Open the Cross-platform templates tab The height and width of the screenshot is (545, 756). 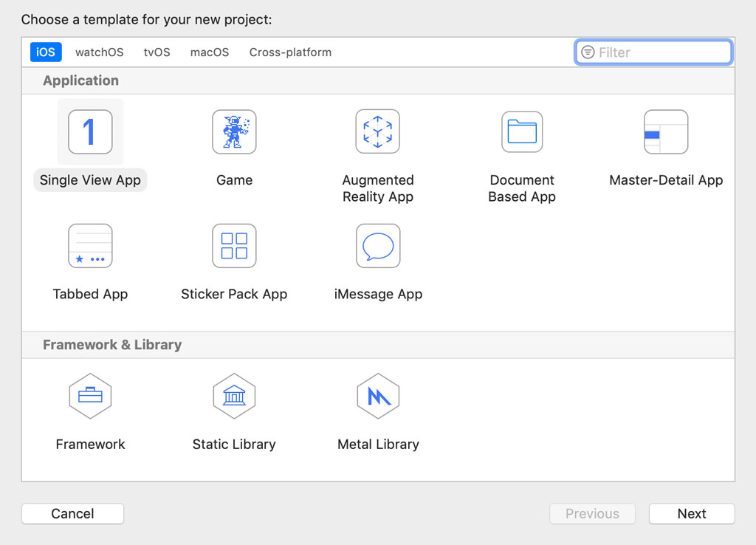click(x=290, y=52)
